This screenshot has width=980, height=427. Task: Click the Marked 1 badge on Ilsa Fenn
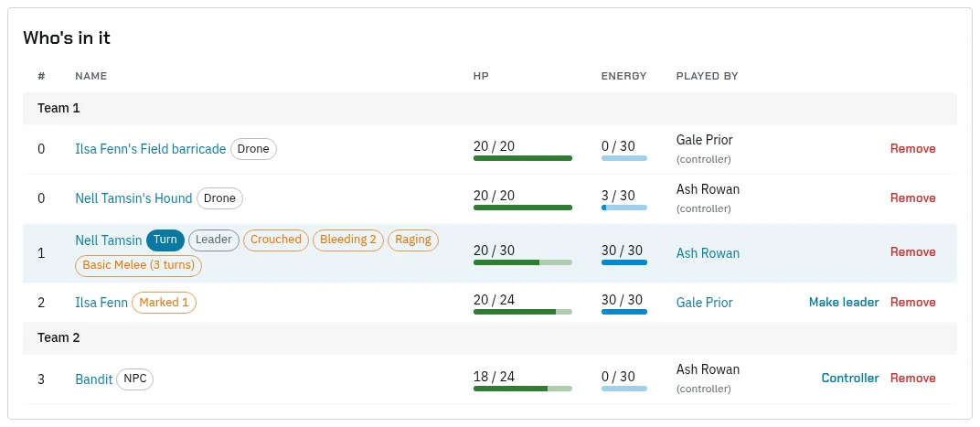[x=164, y=303]
